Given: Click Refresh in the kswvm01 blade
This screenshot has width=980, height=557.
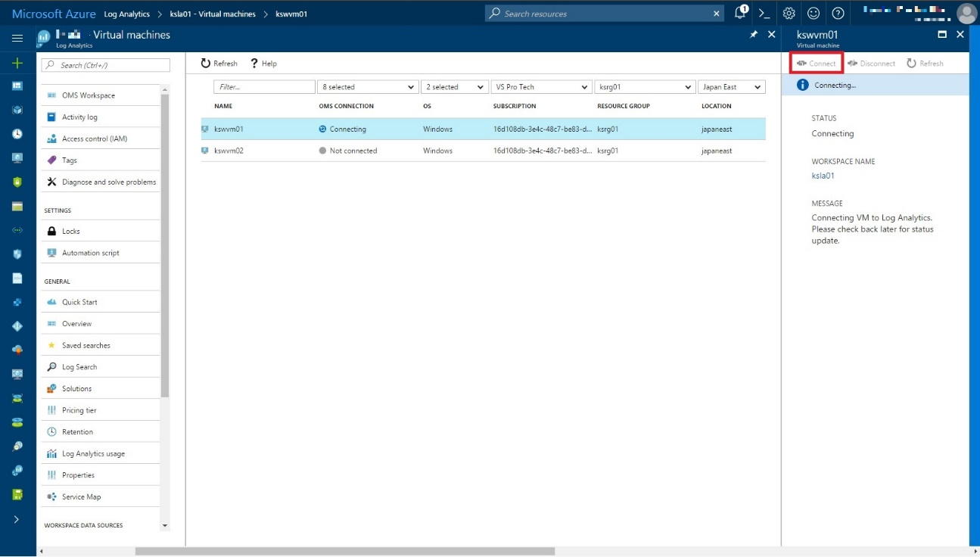Looking at the screenshot, I should (x=926, y=64).
